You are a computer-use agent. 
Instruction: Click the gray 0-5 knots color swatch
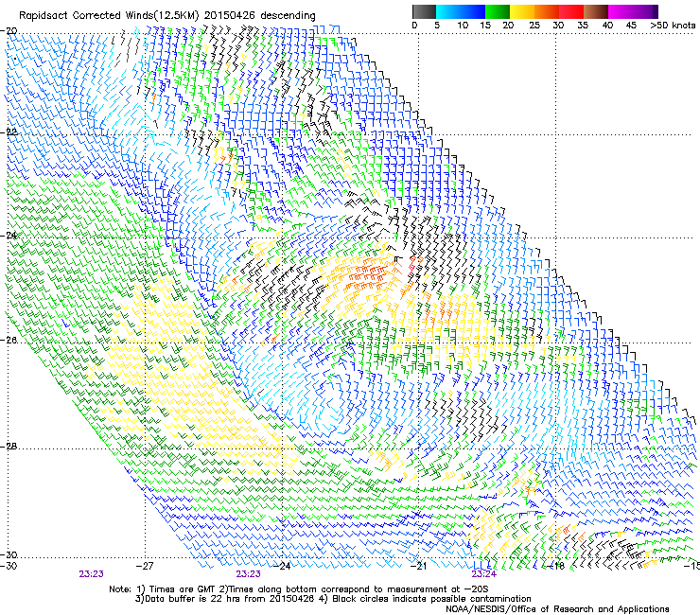pyautogui.click(x=424, y=11)
